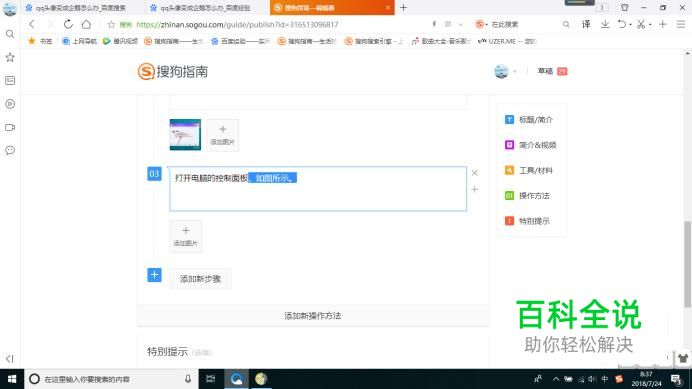Image resolution: width=692 pixels, height=389 pixels.
Task: Jump to 特别提示 section
Action: 527,221
